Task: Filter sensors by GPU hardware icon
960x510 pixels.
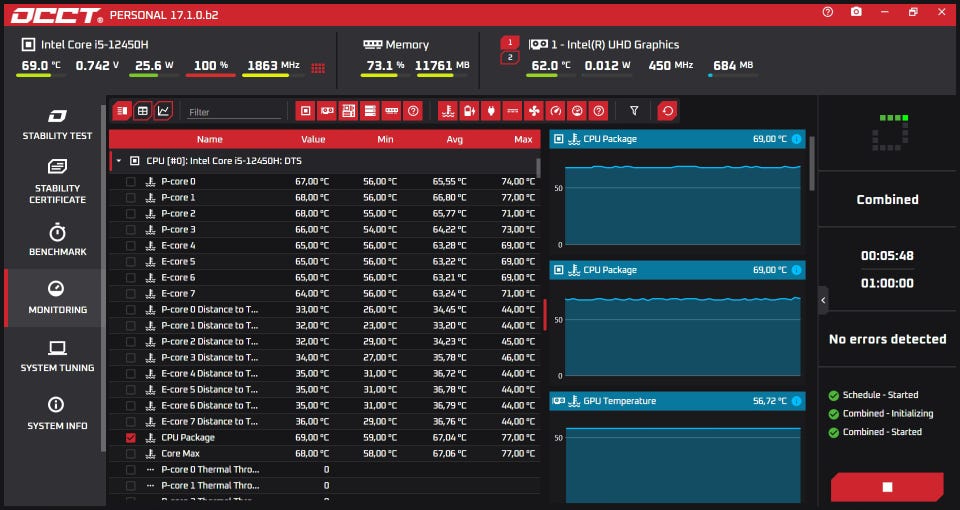Action: pyautogui.click(x=327, y=111)
